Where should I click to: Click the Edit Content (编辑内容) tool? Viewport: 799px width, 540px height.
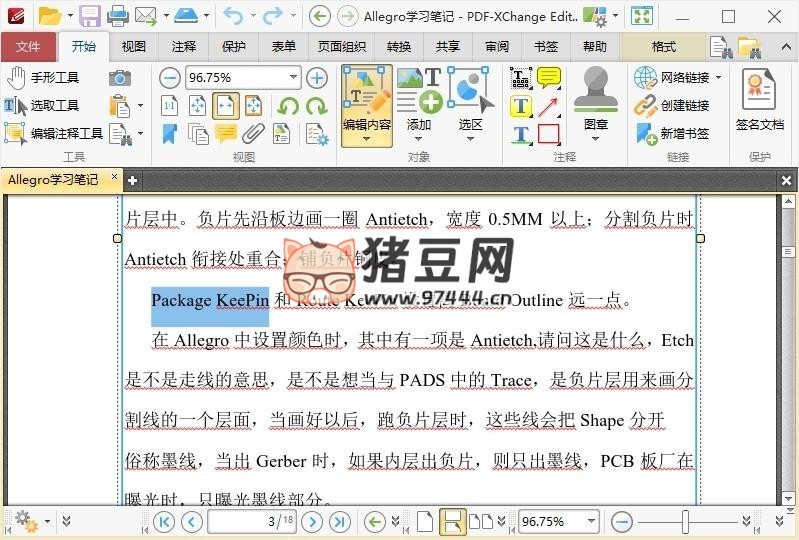pyautogui.click(x=366, y=103)
